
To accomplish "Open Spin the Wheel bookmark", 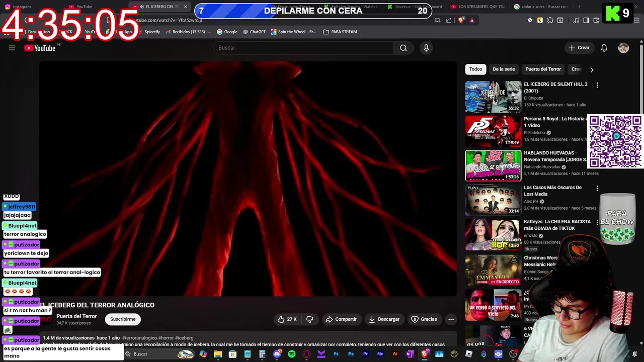I will pos(293,32).
